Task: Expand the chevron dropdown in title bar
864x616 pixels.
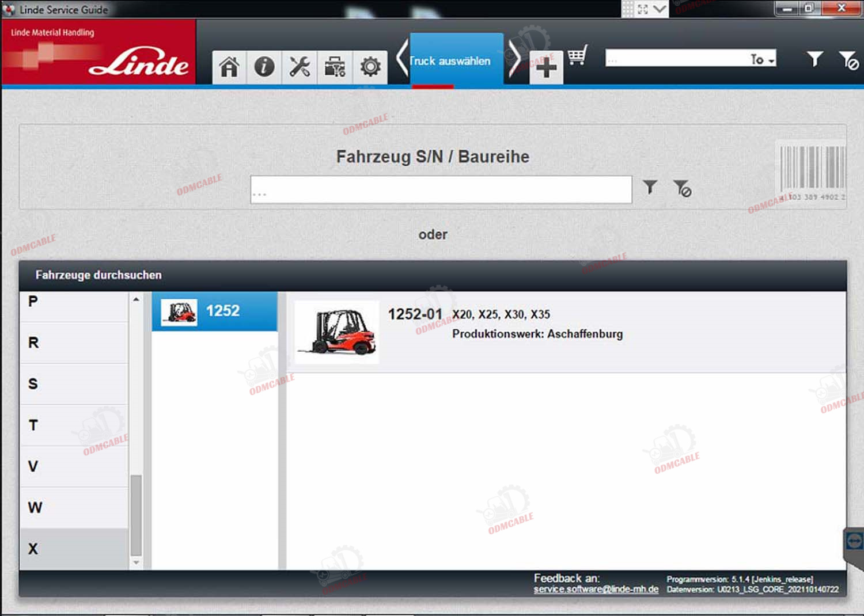Action: tap(660, 9)
